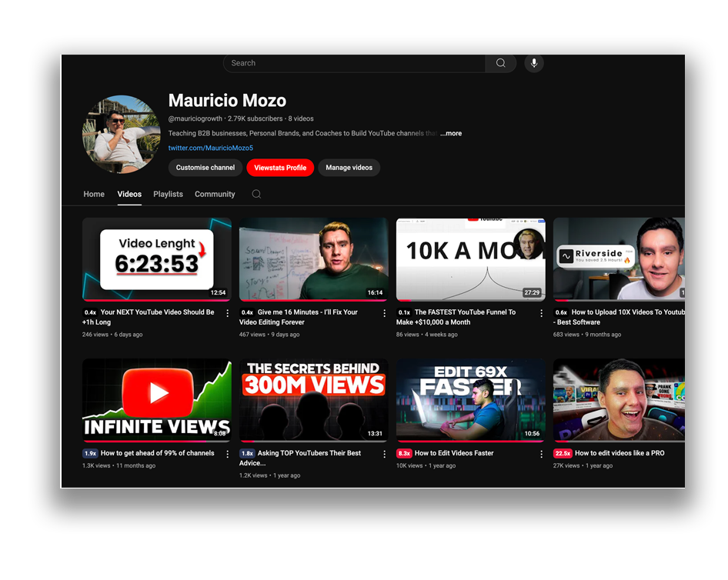Click the 27:29 duration label

click(532, 293)
